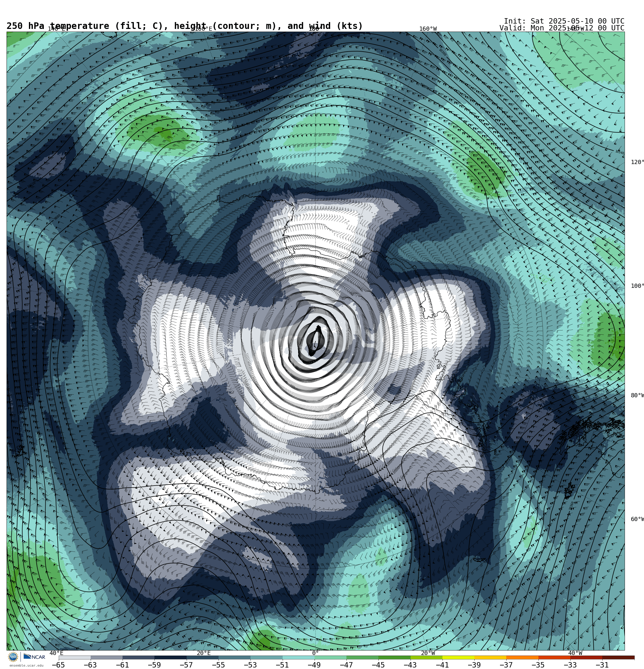The height and width of the screenshot is (669, 644).
Task: Click the 20°W longitude label at bottom
Action: 428,653
